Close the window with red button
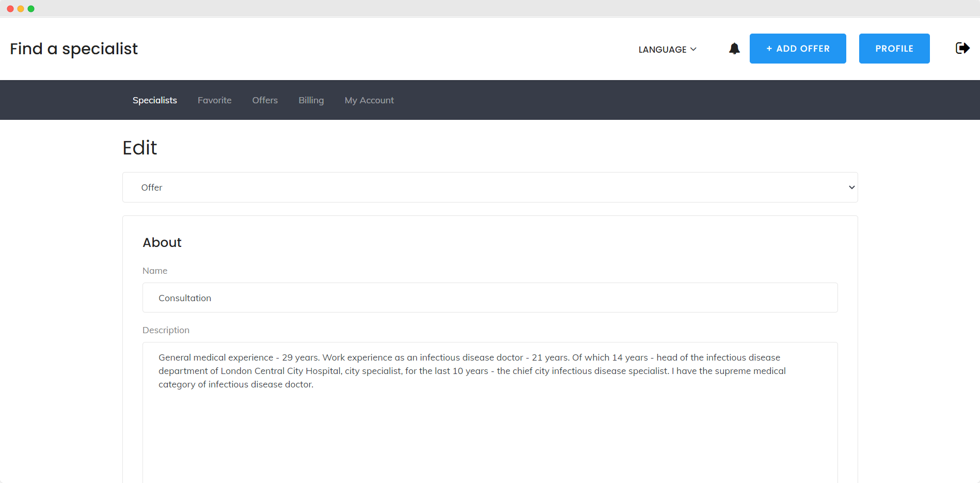The height and width of the screenshot is (483, 980). click(10, 9)
